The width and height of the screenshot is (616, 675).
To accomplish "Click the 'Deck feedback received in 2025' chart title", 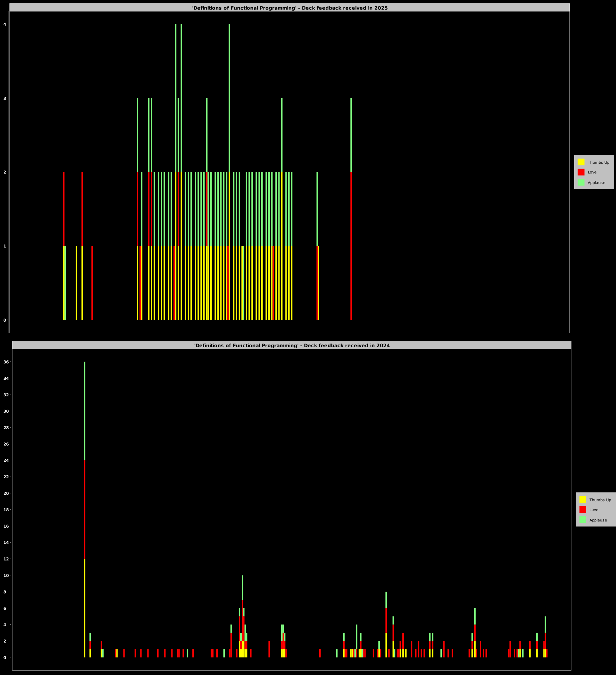I will 290,8.
